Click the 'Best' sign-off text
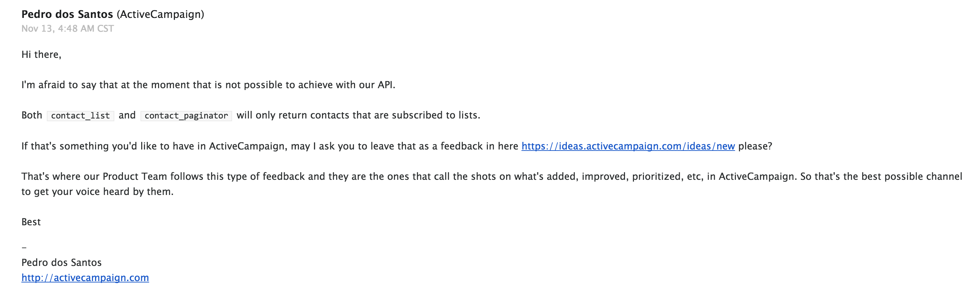 pos(31,222)
